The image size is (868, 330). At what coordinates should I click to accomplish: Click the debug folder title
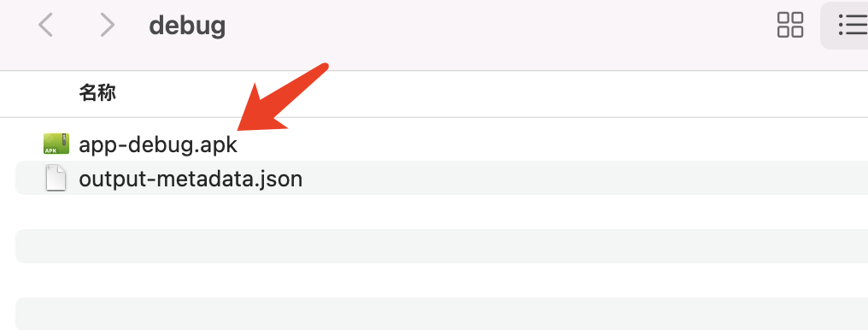[187, 26]
